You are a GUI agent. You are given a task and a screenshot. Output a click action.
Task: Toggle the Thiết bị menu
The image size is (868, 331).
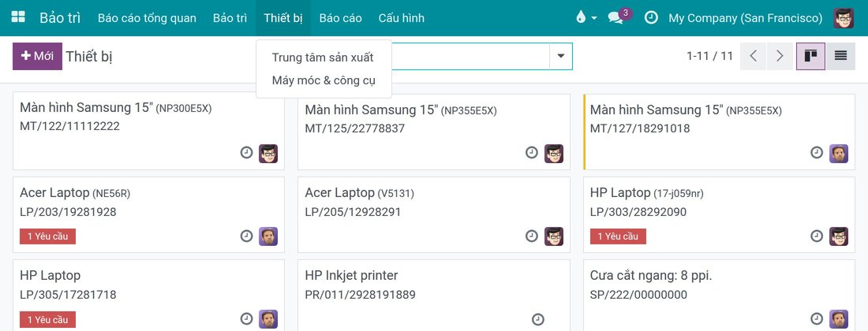tap(283, 18)
